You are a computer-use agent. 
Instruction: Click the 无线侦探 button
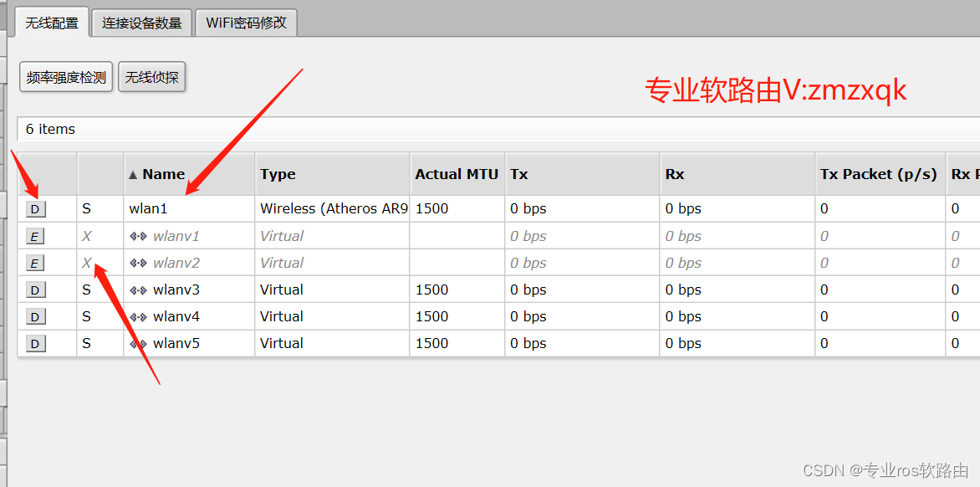tap(152, 78)
